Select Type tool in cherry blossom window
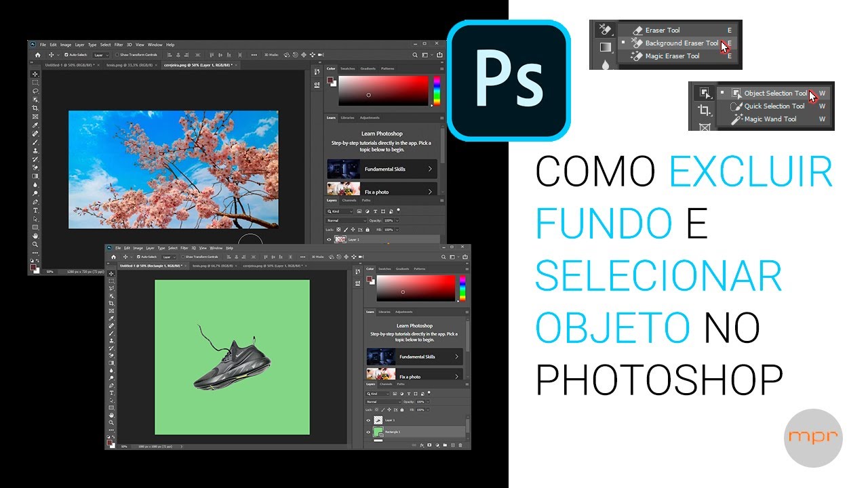 [x=35, y=210]
